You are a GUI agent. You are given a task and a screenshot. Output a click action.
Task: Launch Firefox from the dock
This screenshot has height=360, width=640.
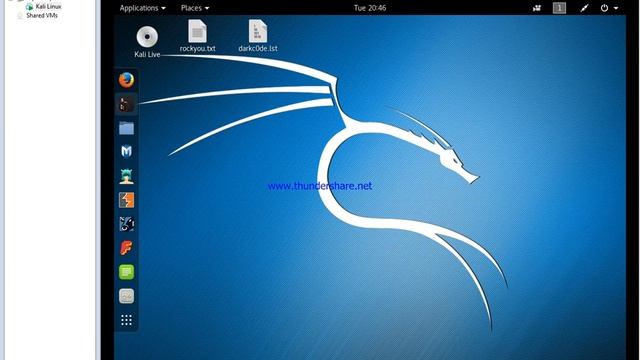[x=127, y=80]
